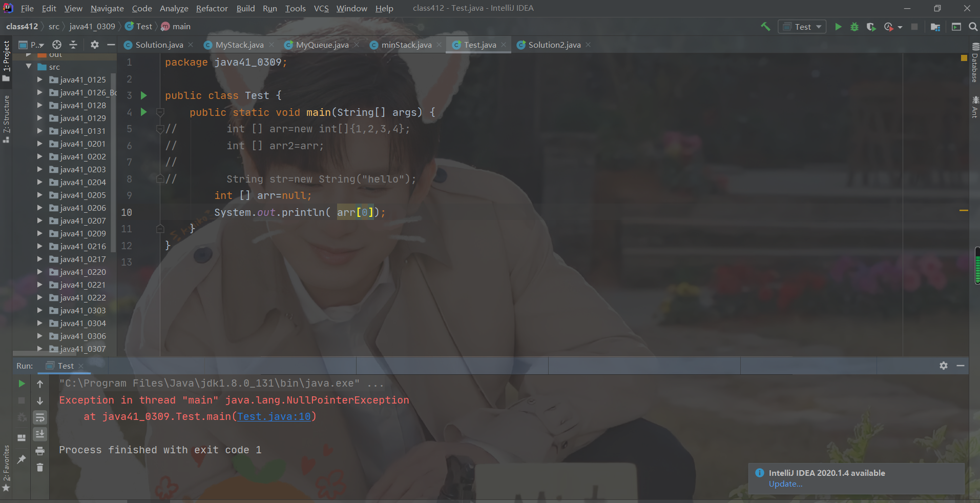Run main method from gutter line 4
This screenshot has width=980, height=503.
tap(144, 112)
